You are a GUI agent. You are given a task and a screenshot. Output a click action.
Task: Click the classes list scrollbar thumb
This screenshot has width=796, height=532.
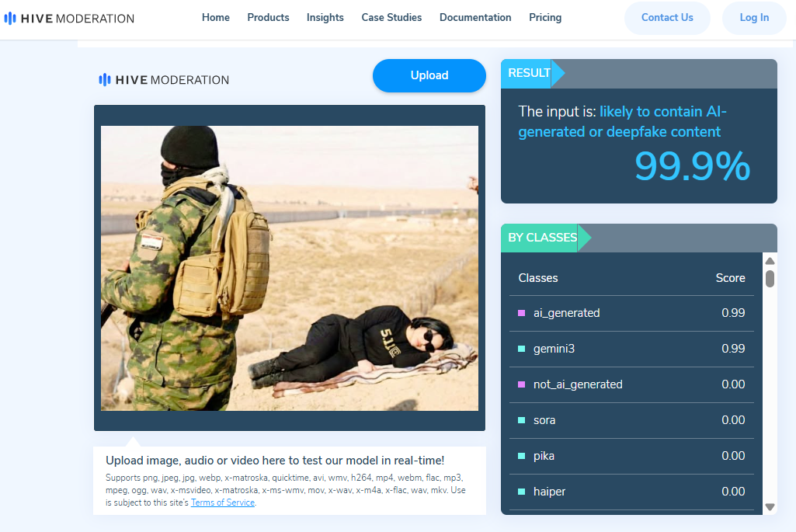(x=770, y=278)
